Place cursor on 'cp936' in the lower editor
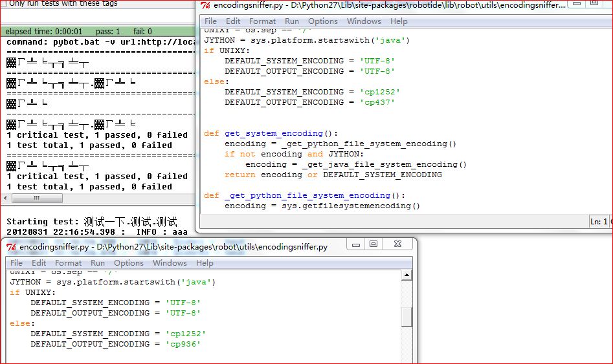The width and height of the screenshot is (613, 364). (184, 344)
